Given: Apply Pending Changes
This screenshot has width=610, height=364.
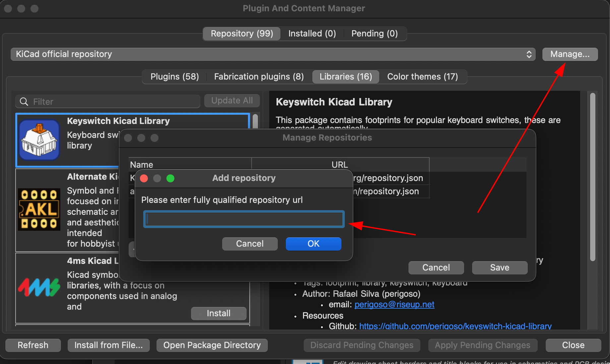Looking at the screenshot, I should point(482,345).
